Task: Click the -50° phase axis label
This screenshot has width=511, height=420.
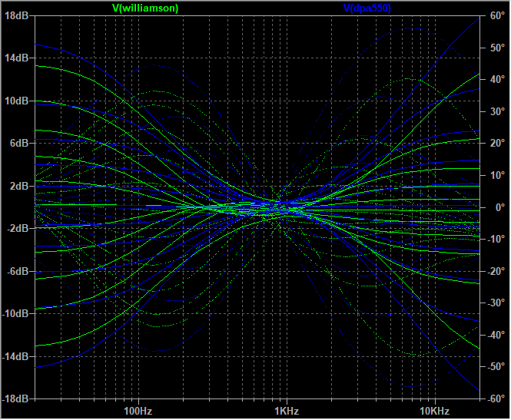Action: tap(496, 367)
